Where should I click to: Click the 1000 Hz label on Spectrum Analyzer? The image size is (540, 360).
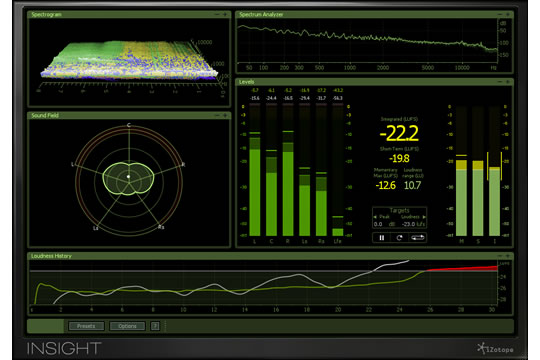(350, 68)
